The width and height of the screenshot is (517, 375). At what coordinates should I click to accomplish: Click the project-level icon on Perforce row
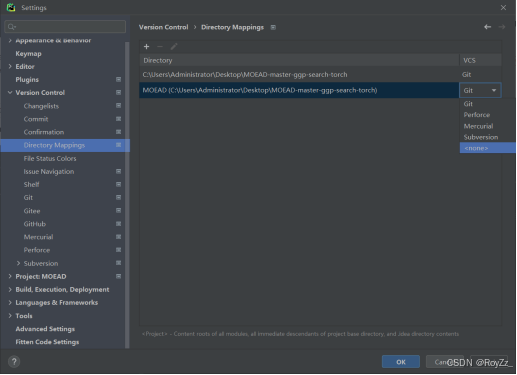pyautogui.click(x=118, y=250)
